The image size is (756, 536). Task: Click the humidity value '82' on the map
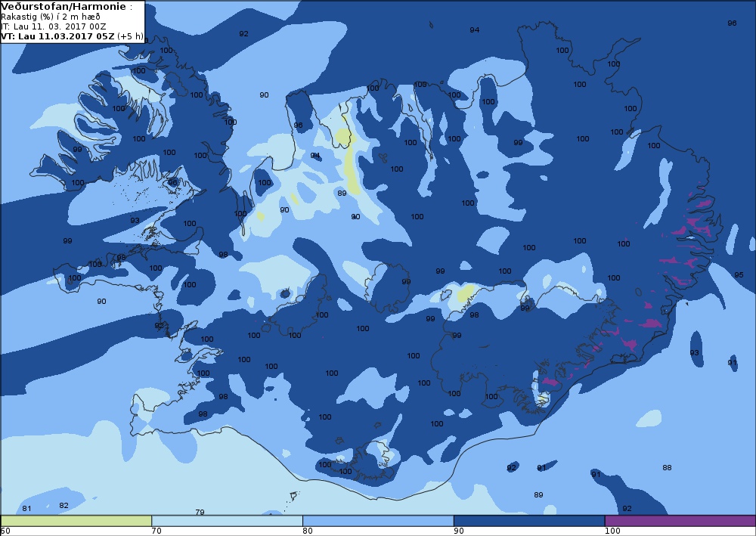pos(64,506)
